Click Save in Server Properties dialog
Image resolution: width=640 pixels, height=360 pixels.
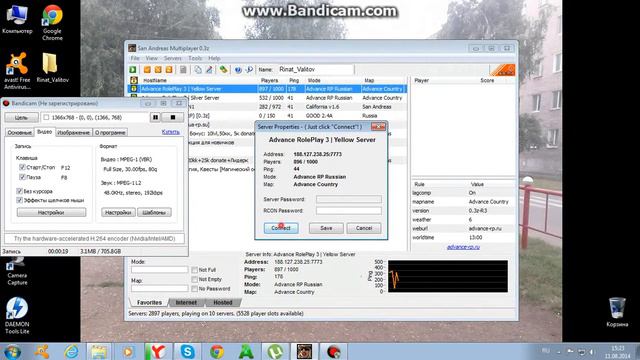point(326,228)
